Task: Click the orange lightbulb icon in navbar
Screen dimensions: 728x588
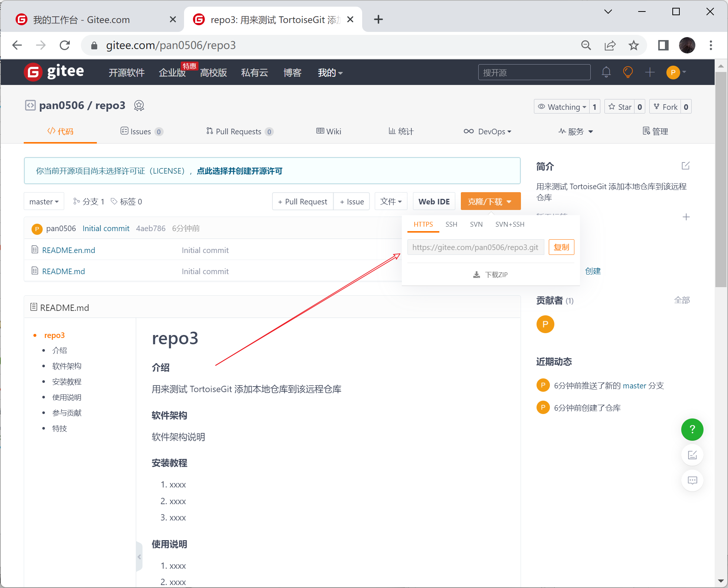Action: [627, 72]
